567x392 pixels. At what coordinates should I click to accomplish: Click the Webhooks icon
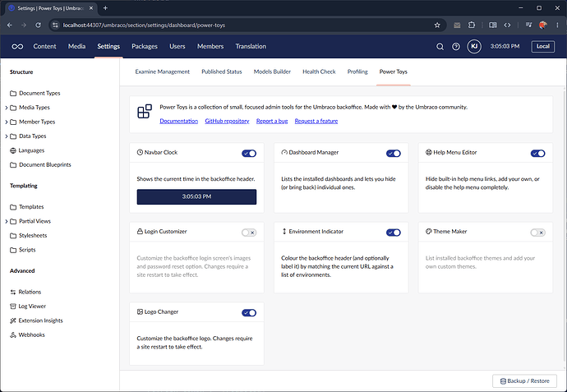[13, 334]
